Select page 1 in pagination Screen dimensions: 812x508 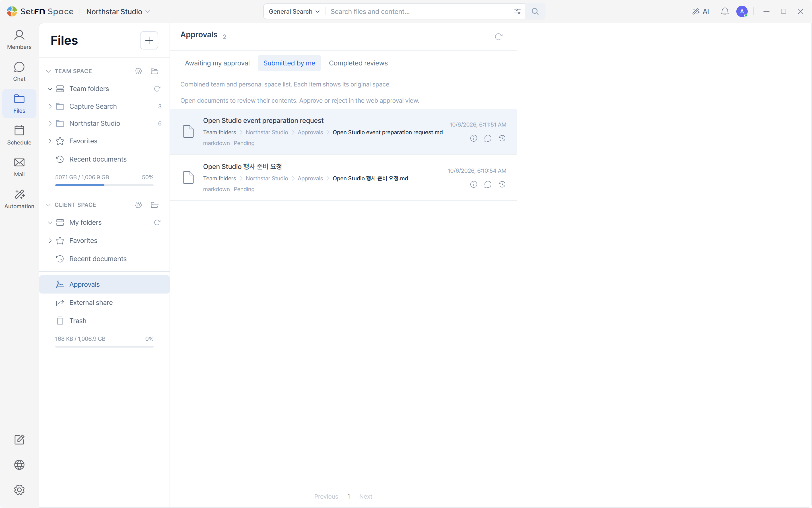point(349,496)
